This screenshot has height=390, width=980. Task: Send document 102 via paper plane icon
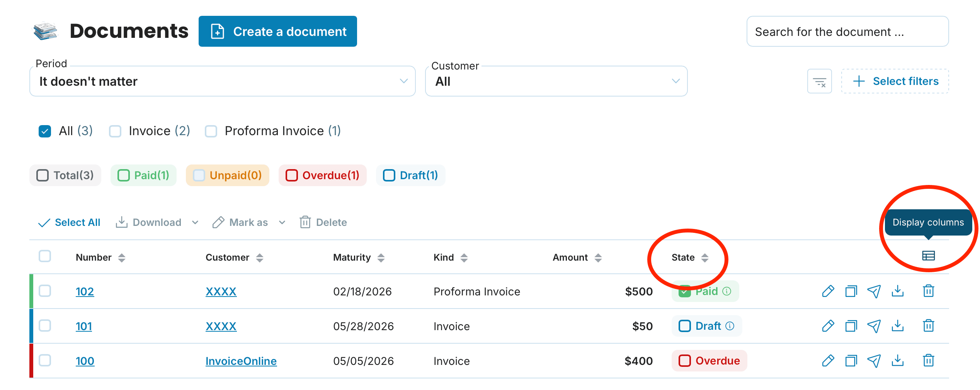(x=874, y=291)
